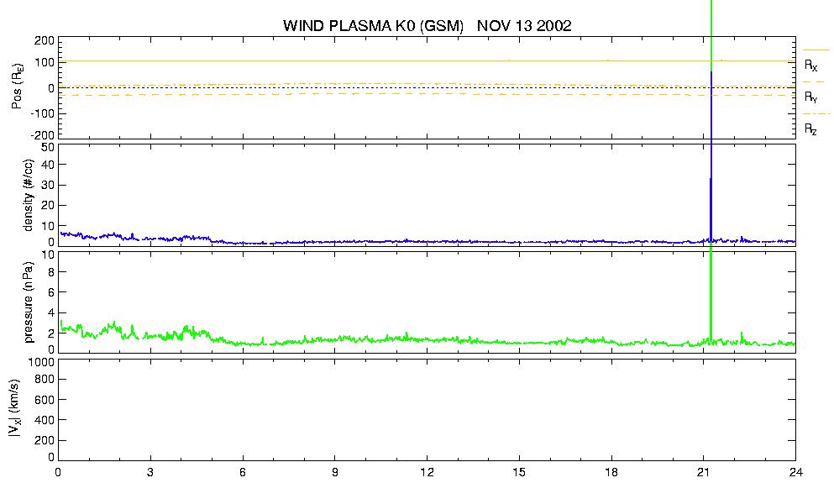834x504 pixels.
Task: Click the |Vx| (km/s) axis label
Action: point(15,409)
